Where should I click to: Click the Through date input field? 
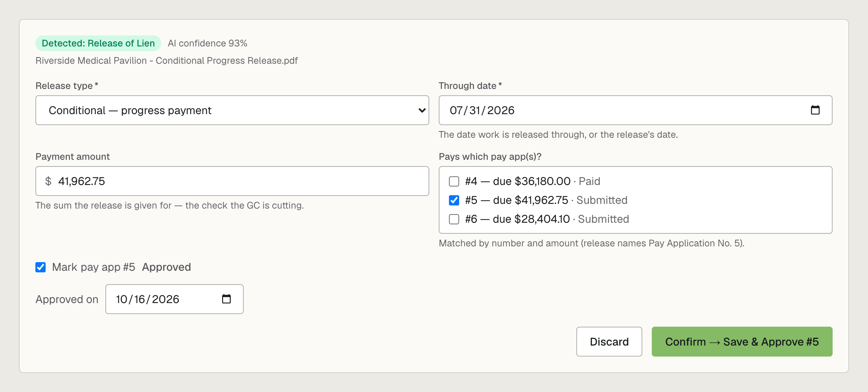pyautogui.click(x=635, y=110)
